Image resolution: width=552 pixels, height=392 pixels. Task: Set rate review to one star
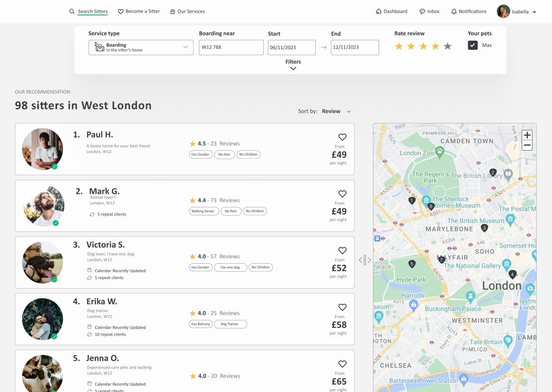click(399, 46)
